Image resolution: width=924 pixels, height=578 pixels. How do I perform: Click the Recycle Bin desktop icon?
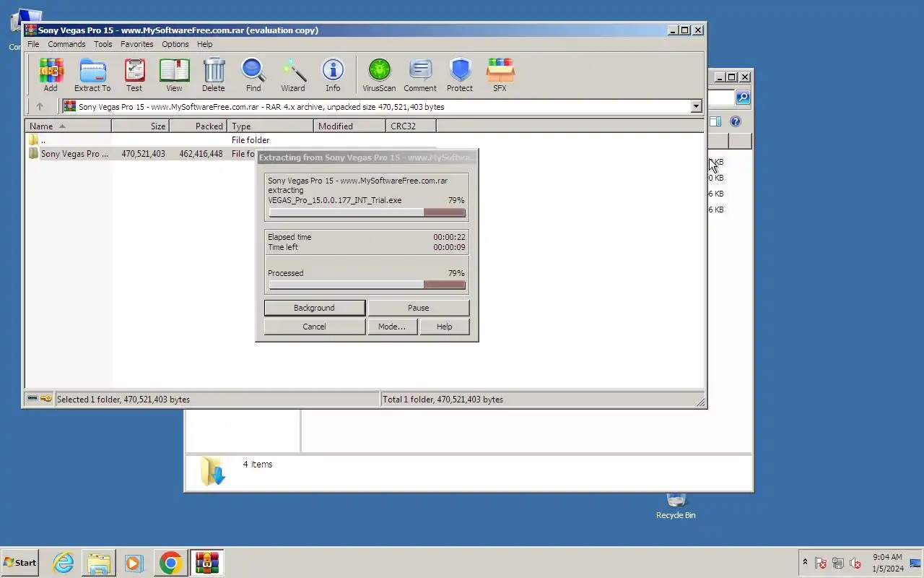[676, 506]
